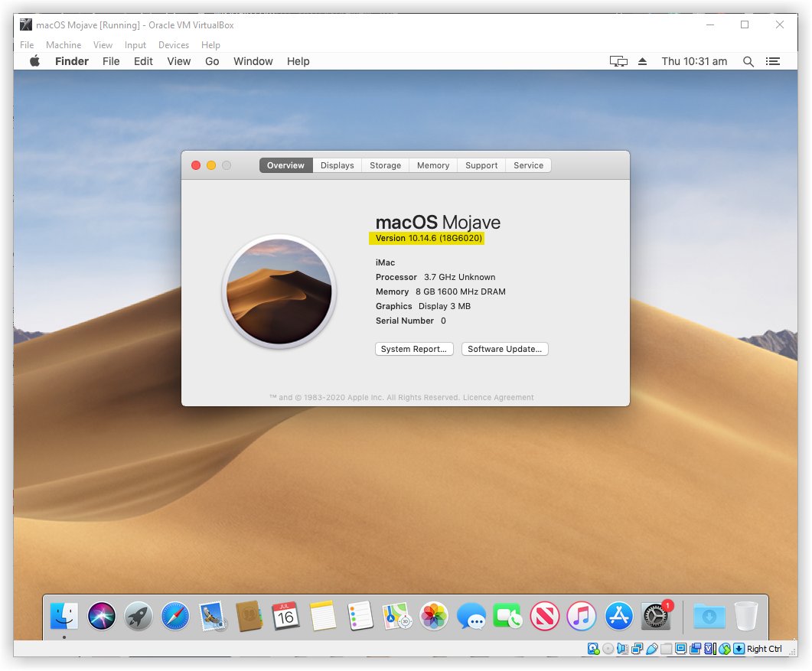Click VirtualBox network status icon

[637, 649]
